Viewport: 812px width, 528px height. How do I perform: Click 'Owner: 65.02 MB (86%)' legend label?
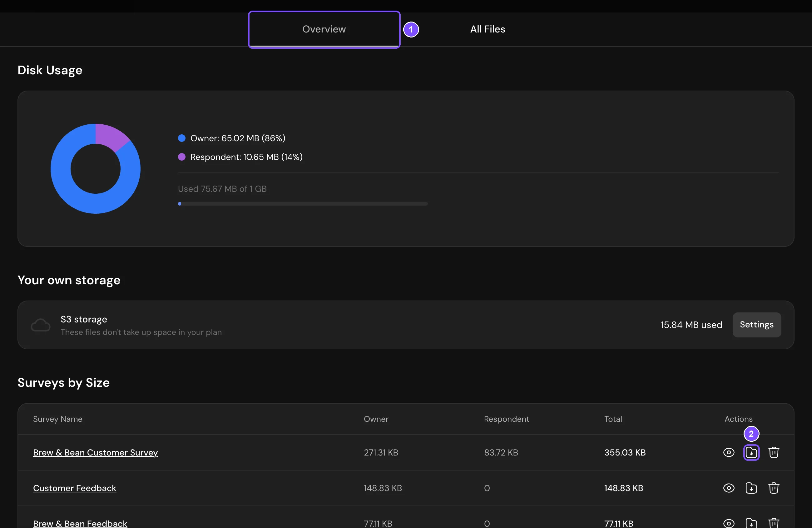tap(238, 138)
